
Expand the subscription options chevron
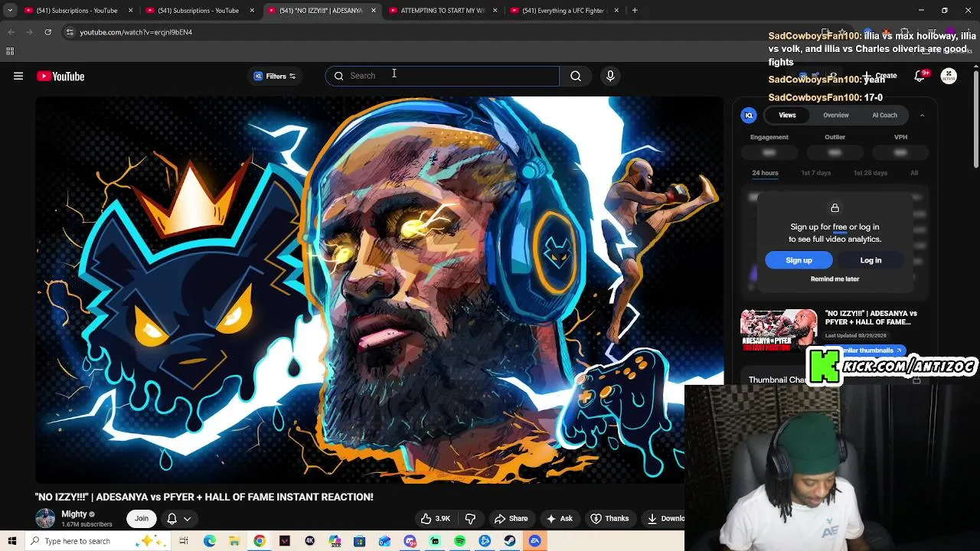pyautogui.click(x=187, y=519)
